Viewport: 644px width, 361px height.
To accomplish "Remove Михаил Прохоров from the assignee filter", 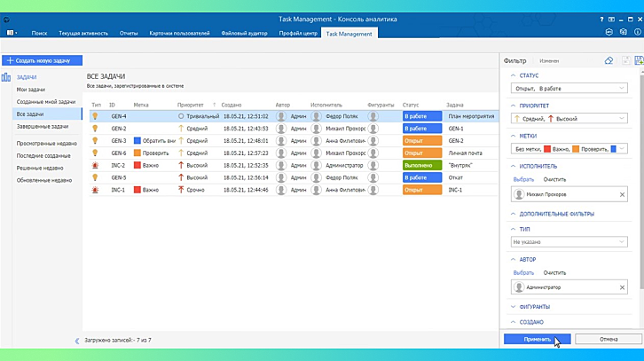I will coord(622,194).
